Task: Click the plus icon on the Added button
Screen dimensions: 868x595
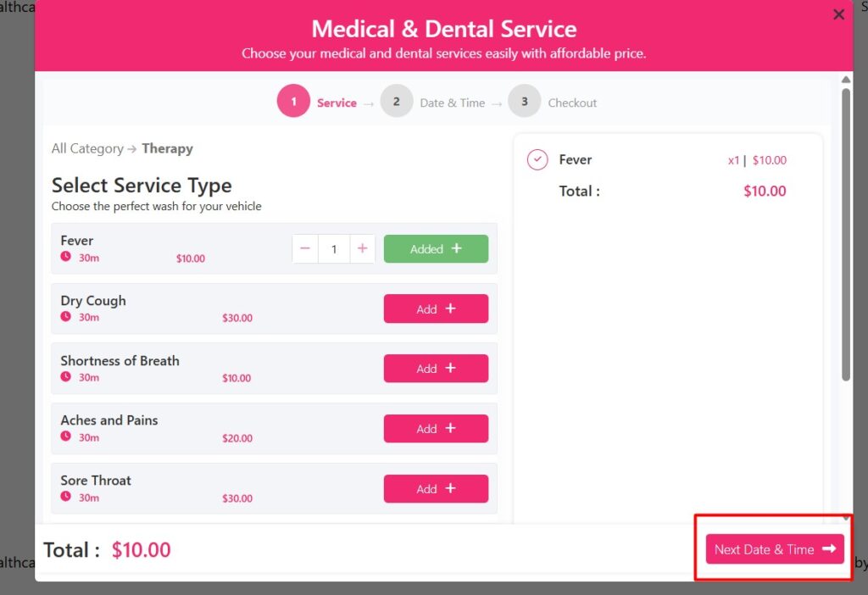Action: tap(458, 248)
